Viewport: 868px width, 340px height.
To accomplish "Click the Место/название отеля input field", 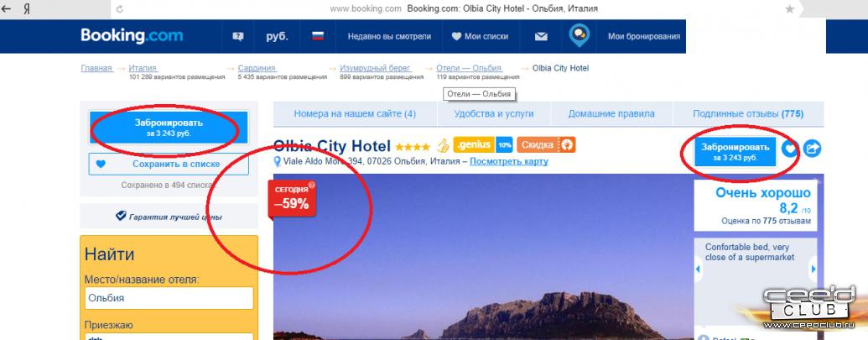I will 169,298.
